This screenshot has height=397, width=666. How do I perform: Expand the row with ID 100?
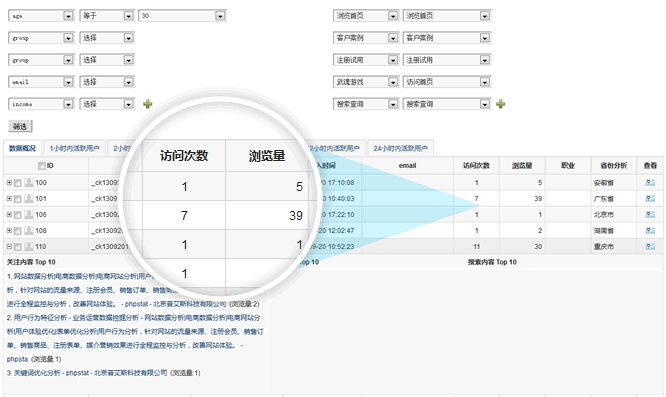(9, 183)
